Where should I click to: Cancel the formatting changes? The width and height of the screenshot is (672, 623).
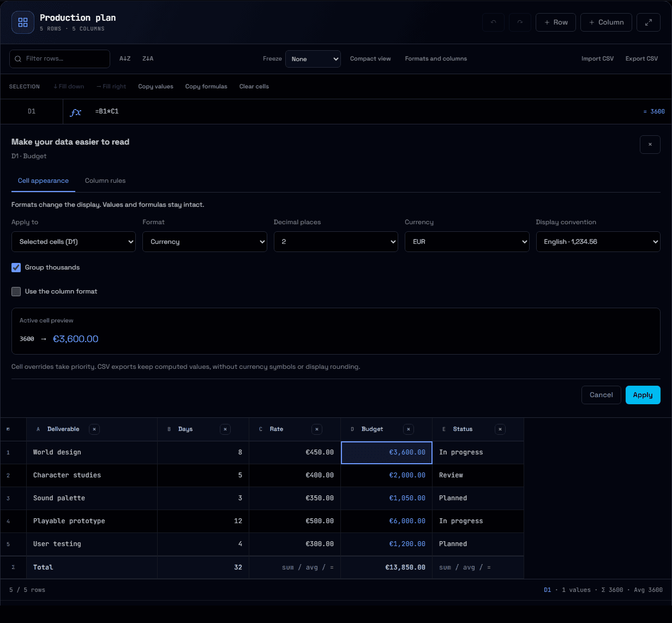pyautogui.click(x=601, y=395)
